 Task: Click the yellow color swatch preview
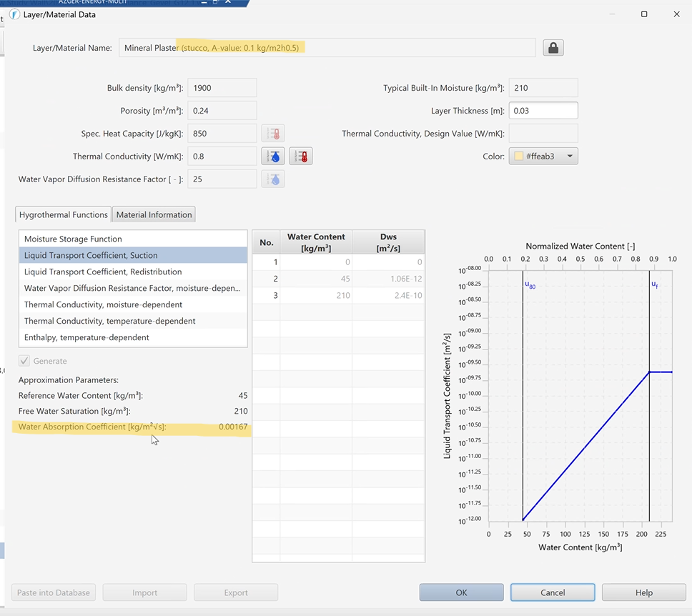coord(519,157)
